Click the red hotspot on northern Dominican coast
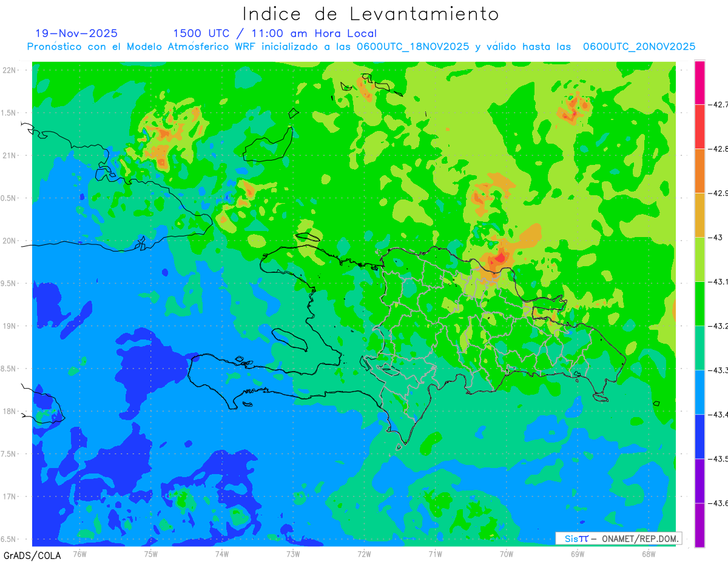Screen dimensions: 728x562 point(500,258)
